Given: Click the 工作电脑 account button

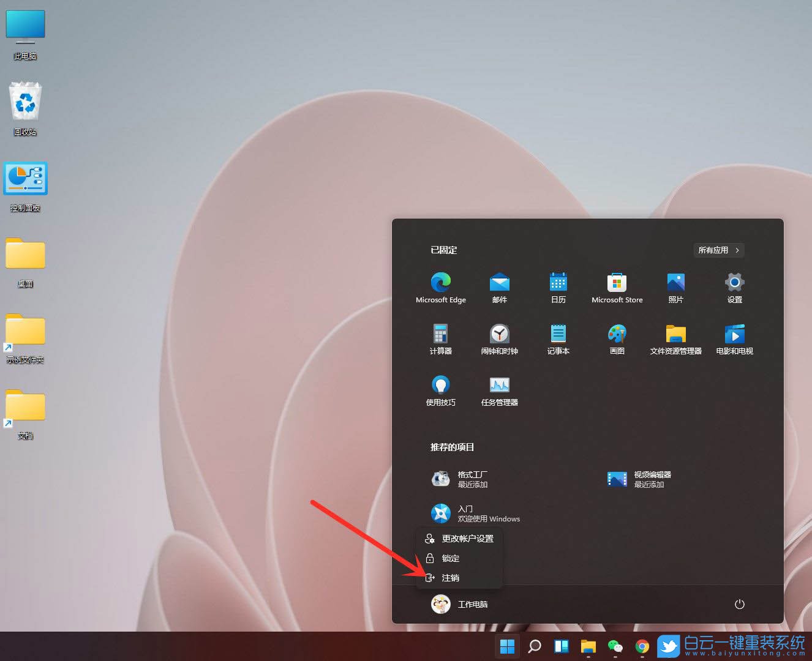Looking at the screenshot, I should click(461, 604).
